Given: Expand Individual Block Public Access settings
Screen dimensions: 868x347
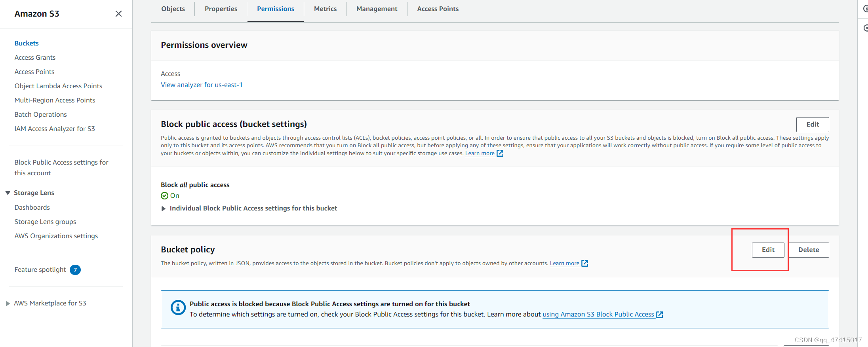Looking at the screenshot, I should pyautogui.click(x=249, y=208).
